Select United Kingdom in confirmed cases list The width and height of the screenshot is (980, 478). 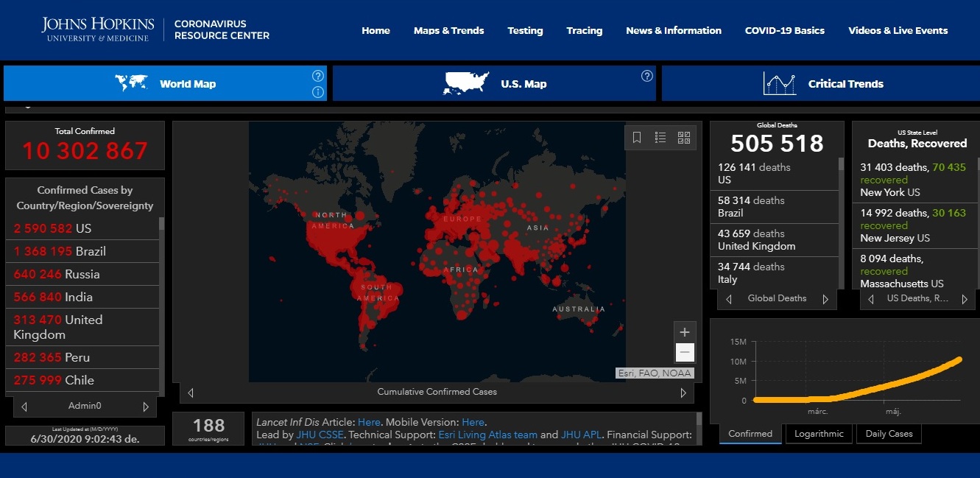(x=82, y=327)
